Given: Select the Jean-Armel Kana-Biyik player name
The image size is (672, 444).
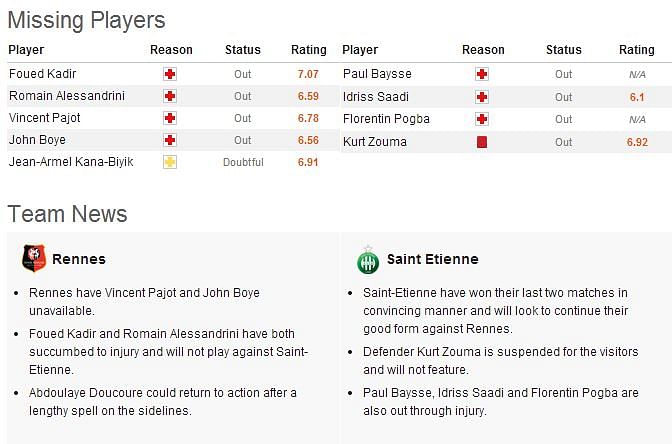Looking at the screenshot, I should (x=71, y=162).
